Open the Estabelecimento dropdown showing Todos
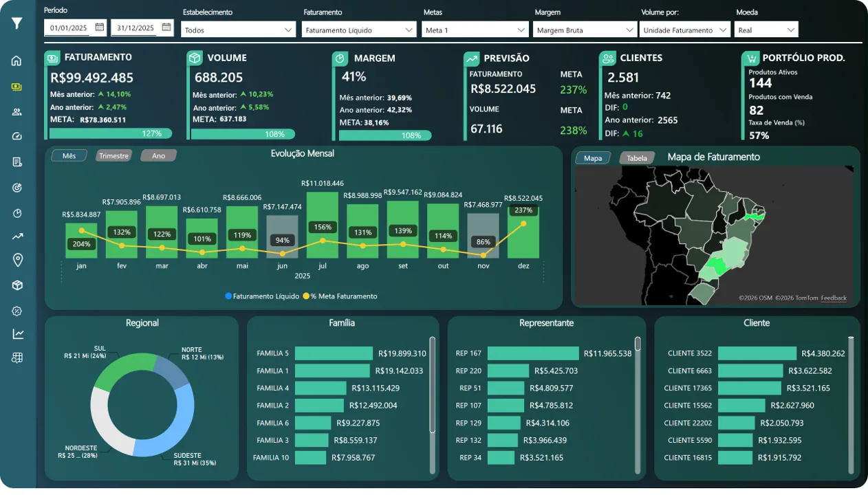The width and height of the screenshot is (868, 495). pyautogui.click(x=239, y=30)
